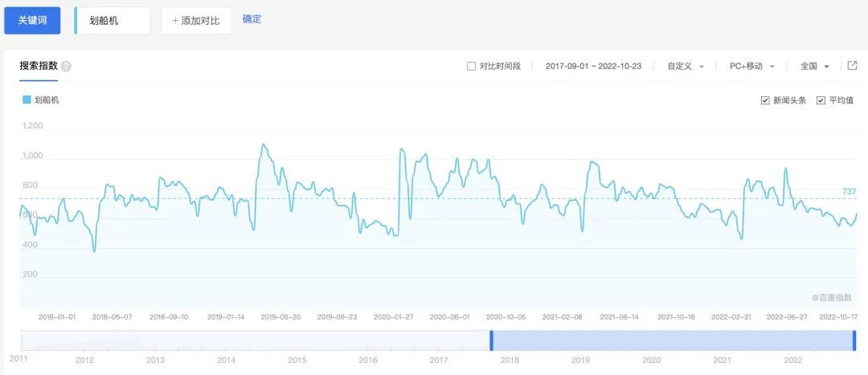
Task: Enable the 对比时间段 checkbox
Action: (x=471, y=67)
